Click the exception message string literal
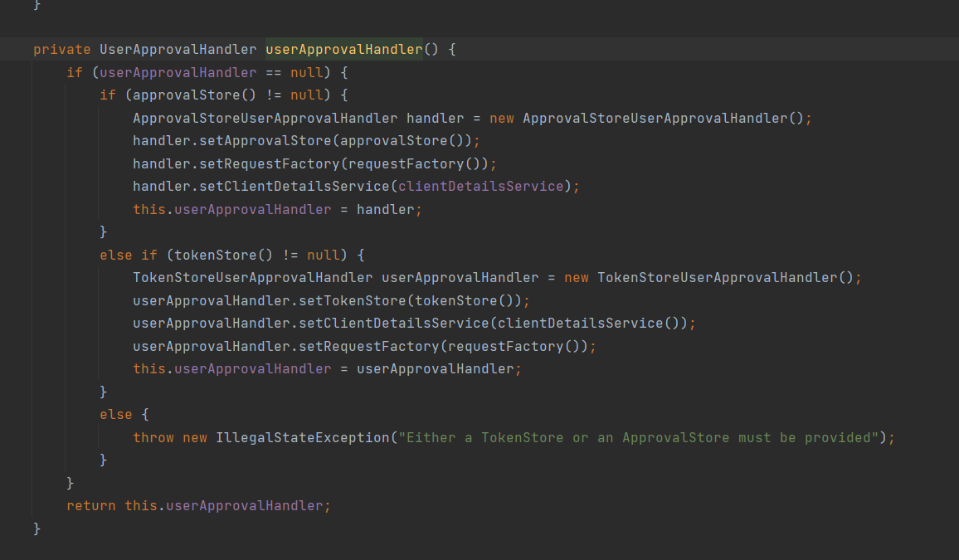 (x=638, y=437)
